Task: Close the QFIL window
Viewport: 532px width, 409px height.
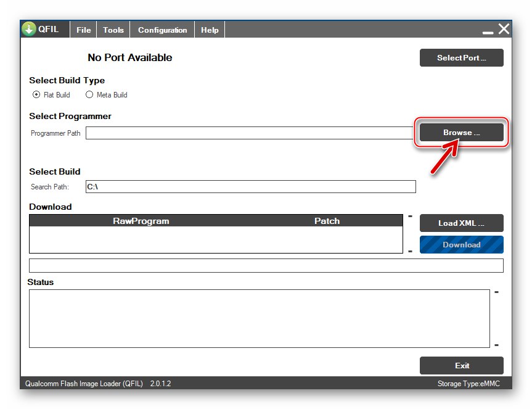Action: pos(504,29)
